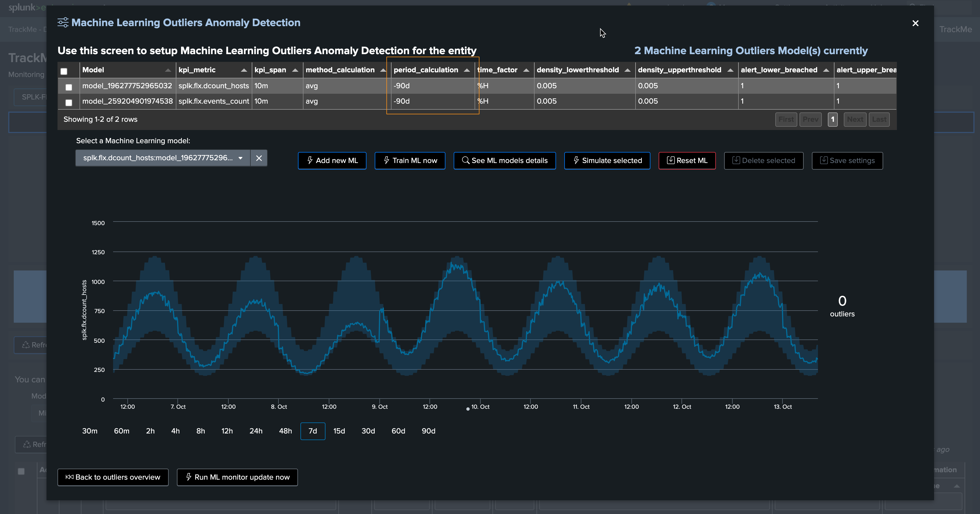The image size is (980, 514).
Task: Click Back to outliers overview button
Action: click(x=113, y=477)
